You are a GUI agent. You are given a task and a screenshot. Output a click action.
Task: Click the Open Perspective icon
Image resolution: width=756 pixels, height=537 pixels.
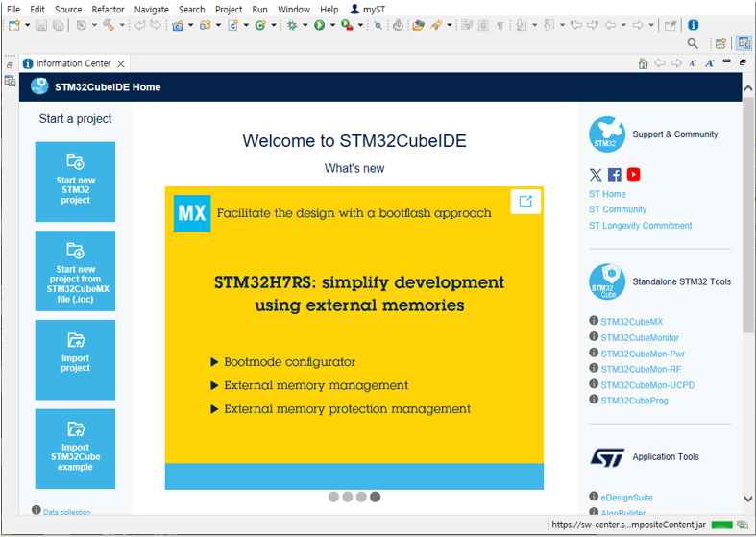720,43
